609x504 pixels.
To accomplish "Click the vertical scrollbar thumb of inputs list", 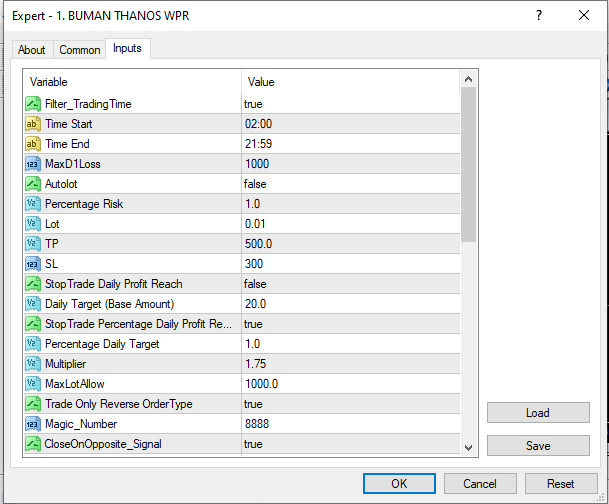I will click(x=468, y=164).
